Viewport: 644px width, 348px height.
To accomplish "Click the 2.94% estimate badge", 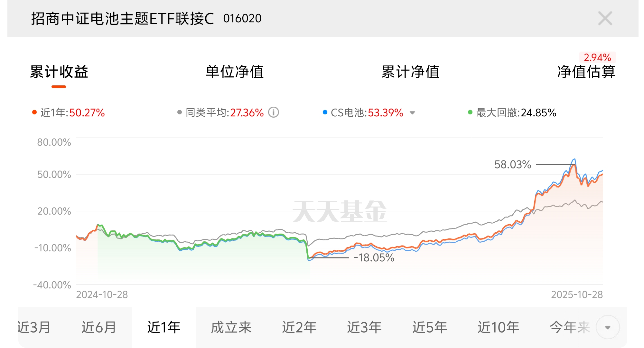I will click(597, 57).
